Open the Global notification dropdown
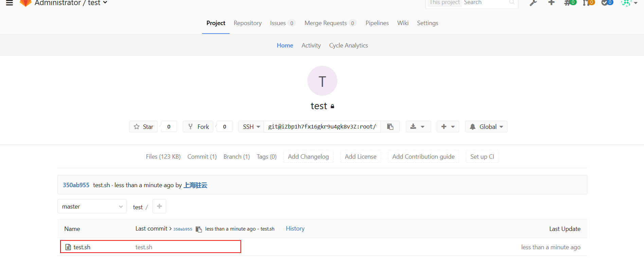The height and width of the screenshot is (274, 644). pos(486,126)
